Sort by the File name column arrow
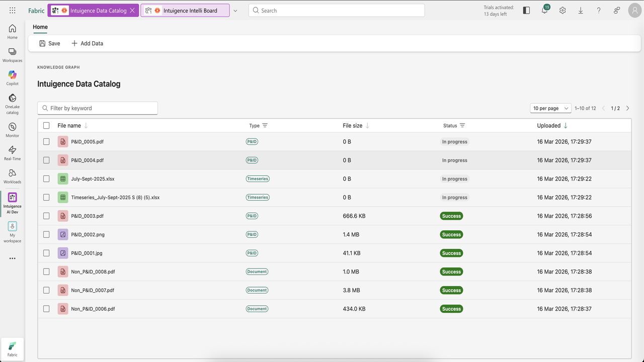Viewport: 644px width, 362px height. click(x=86, y=126)
